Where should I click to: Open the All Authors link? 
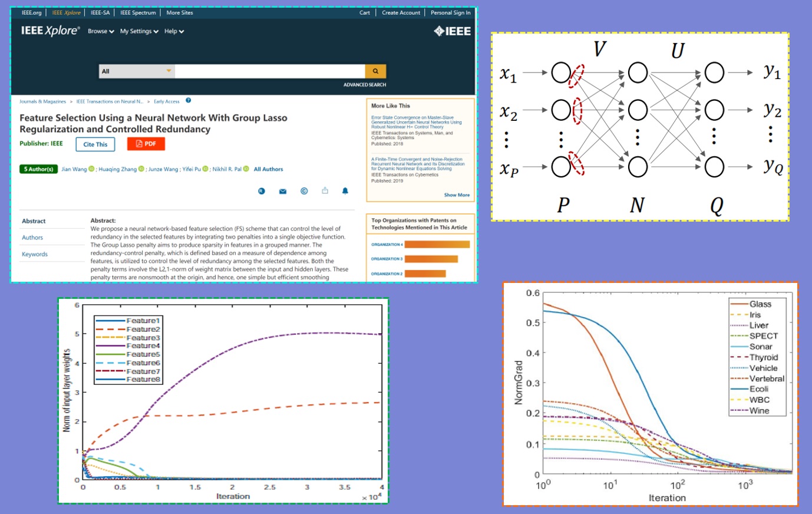coord(268,169)
